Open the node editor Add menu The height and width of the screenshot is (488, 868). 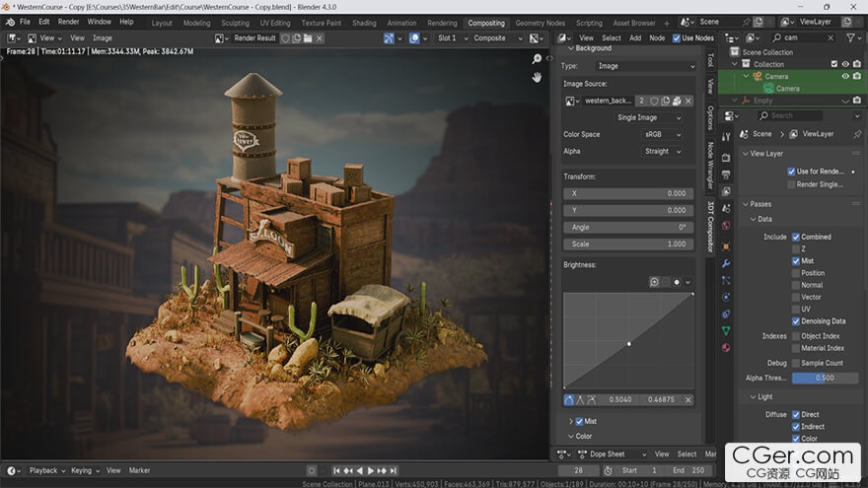[635, 38]
